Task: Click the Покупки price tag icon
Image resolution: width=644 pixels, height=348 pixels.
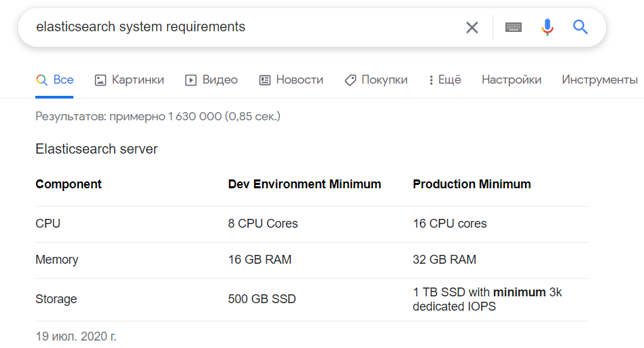Action: pos(351,80)
